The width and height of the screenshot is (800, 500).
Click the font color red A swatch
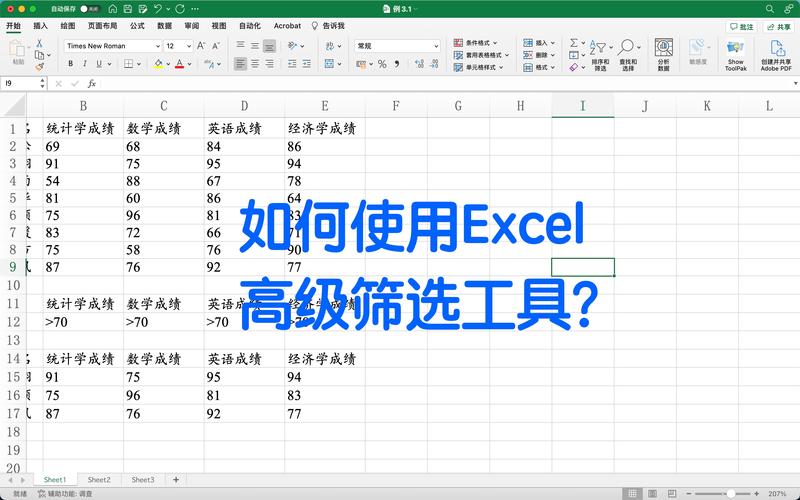pos(180,64)
